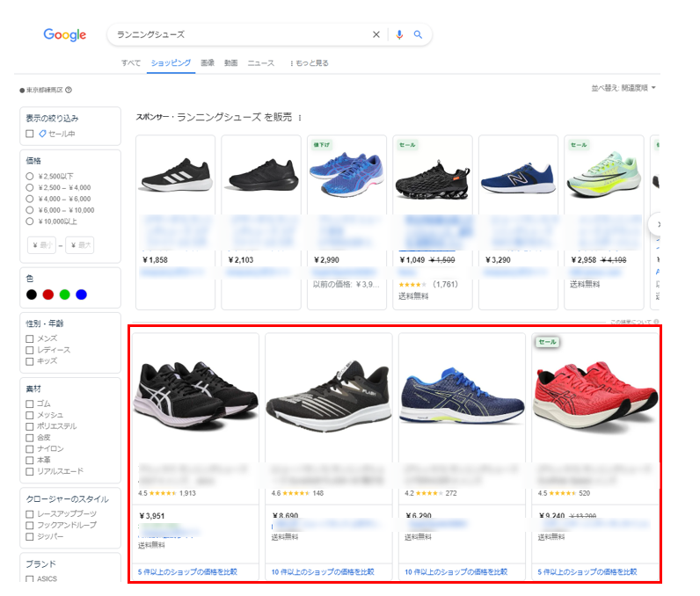Select the ニュース tab
The width and height of the screenshot is (700, 596).
(x=260, y=63)
